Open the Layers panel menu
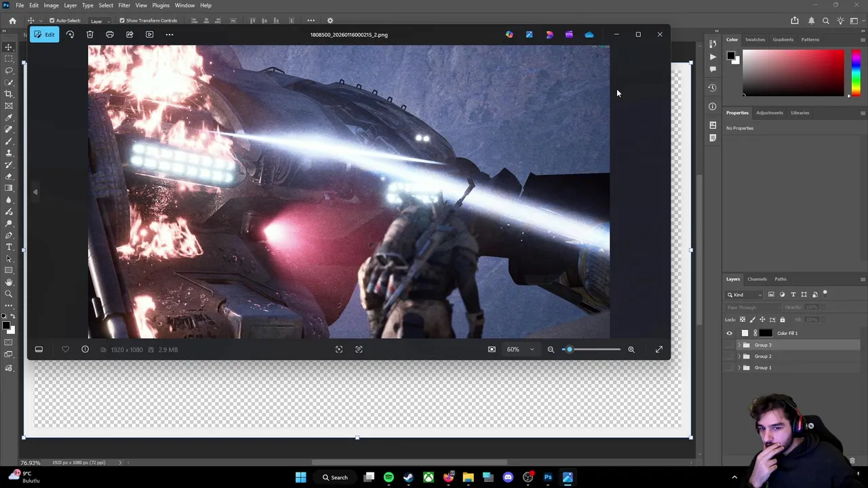Image resolution: width=868 pixels, height=488 pixels. (862, 279)
